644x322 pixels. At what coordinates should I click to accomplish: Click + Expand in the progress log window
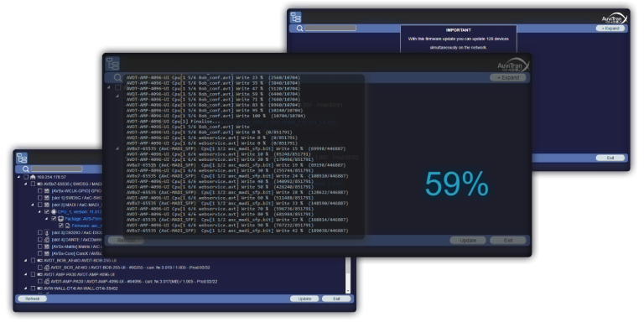[x=507, y=78]
